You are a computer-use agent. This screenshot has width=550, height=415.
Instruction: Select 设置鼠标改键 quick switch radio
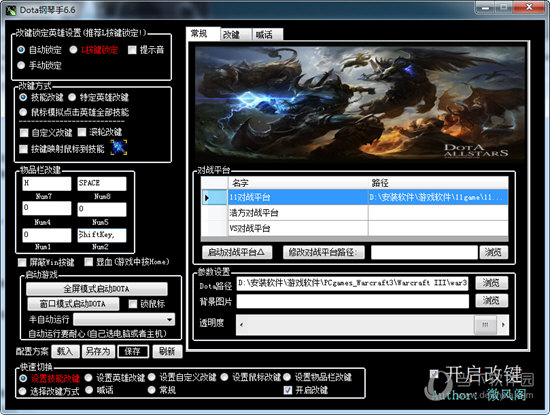[x=224, y=377]
